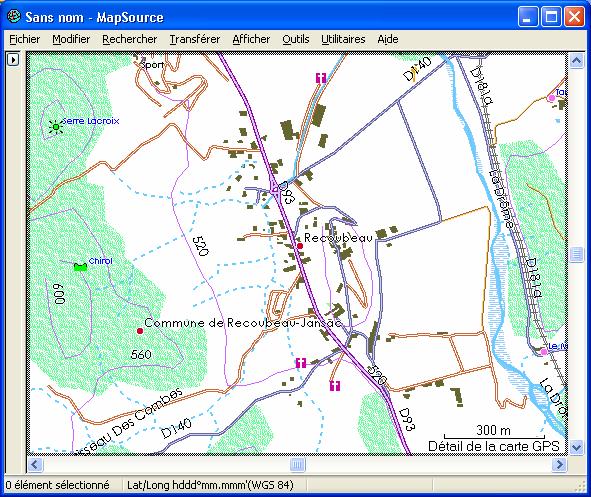Click the pink waypoint dot near Le M label
Image resolution: width=591 pixels, height=497 pixels.
[x=544, y=352]
